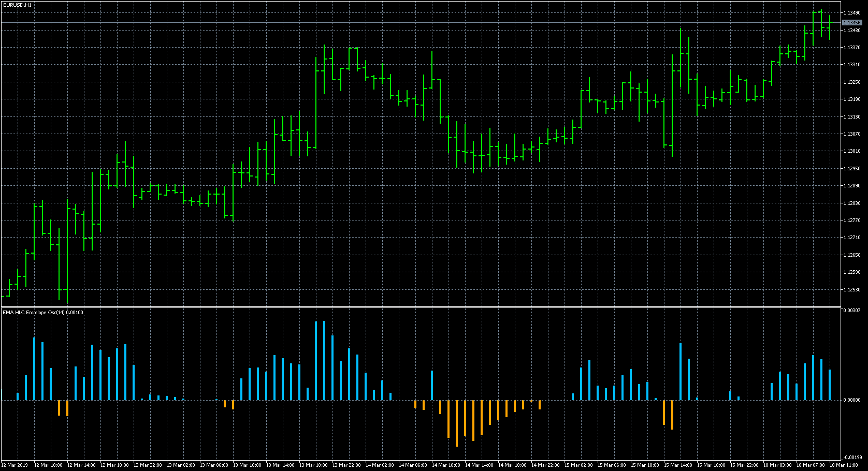Click the 1.13490 price axis label
Image resolution: width=868 pixels, height=471 pixels.
[851, 12]
